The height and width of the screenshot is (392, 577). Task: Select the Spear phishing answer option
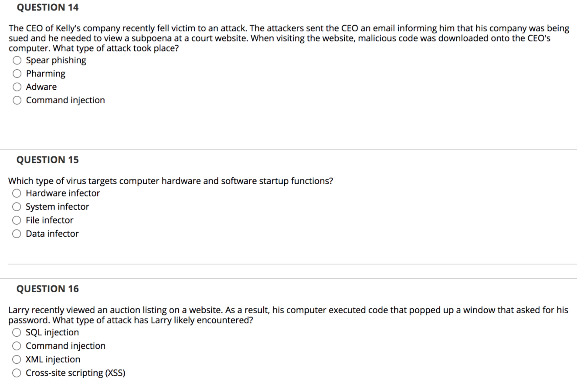pyautogui.click(x=17, y=60)
